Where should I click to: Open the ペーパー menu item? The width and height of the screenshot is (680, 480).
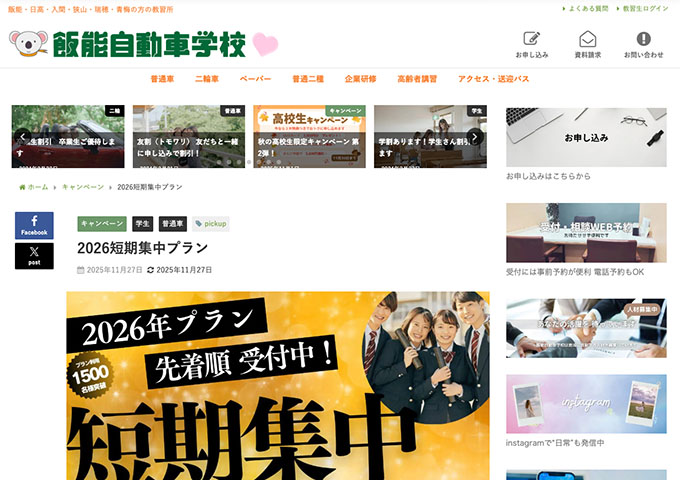click(255, 79)
